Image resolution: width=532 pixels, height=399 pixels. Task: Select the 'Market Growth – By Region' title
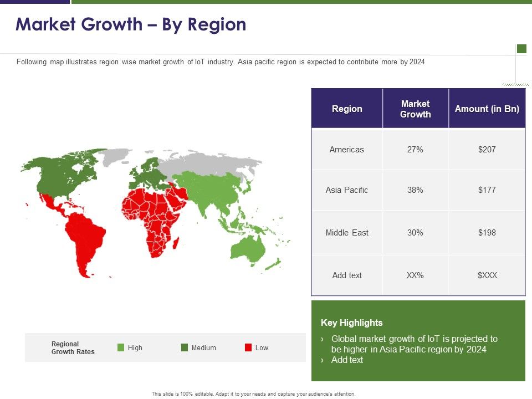[131, 24]
